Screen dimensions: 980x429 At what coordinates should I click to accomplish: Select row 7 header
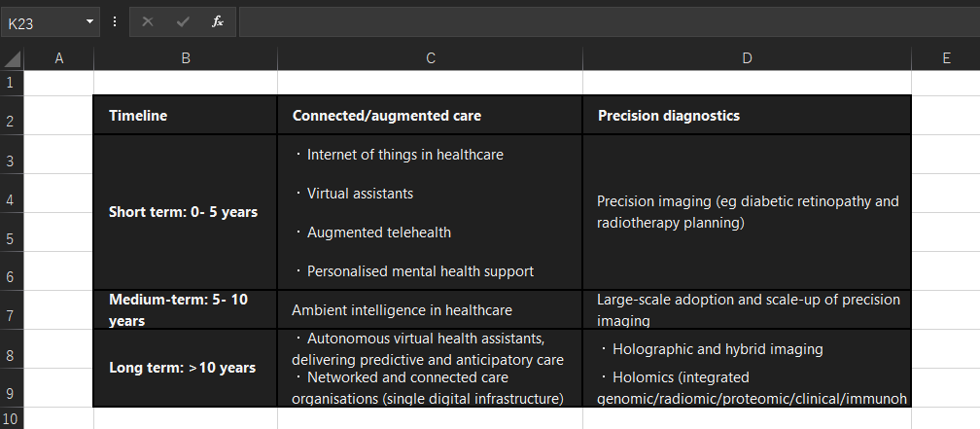tap(11, 316)
